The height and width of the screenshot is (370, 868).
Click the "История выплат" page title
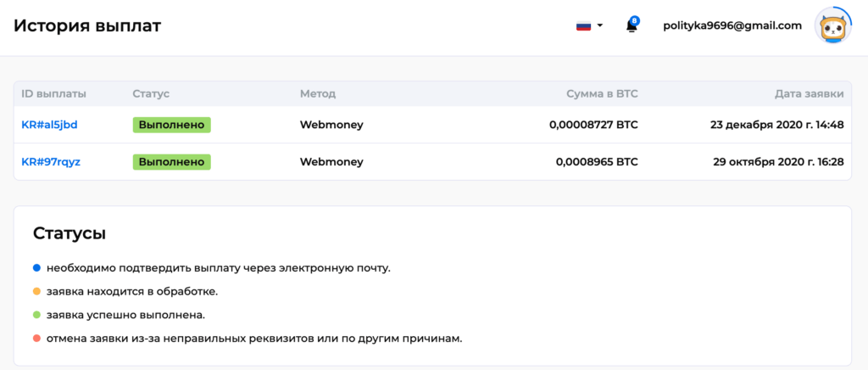pyautogui.click(x=87, y=25)
